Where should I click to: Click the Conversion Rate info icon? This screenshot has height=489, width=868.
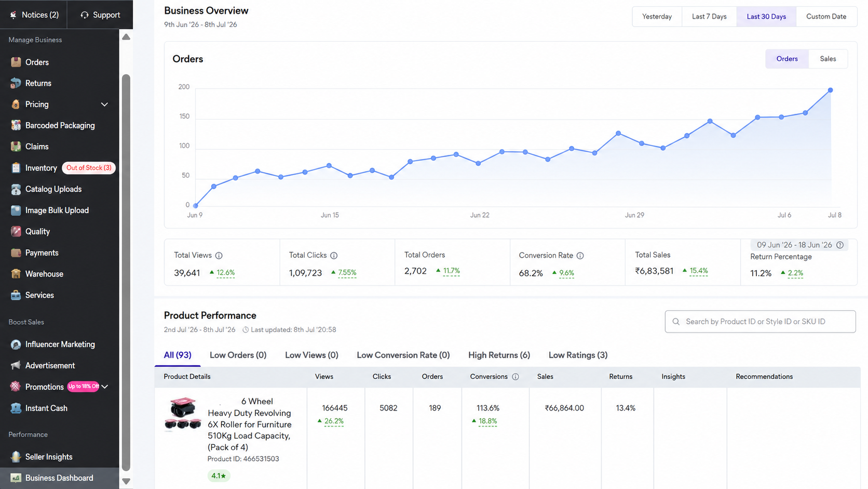[580, 256]
